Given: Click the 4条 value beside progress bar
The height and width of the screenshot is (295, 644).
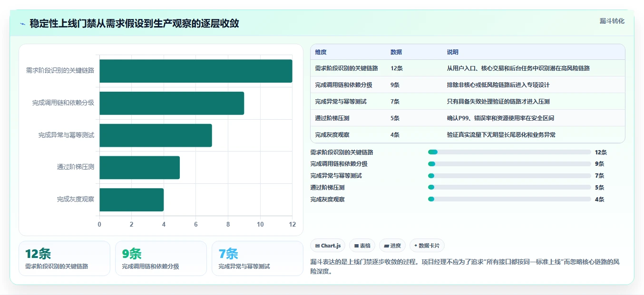Looking at the screenshot, I should tap(599, 200).
